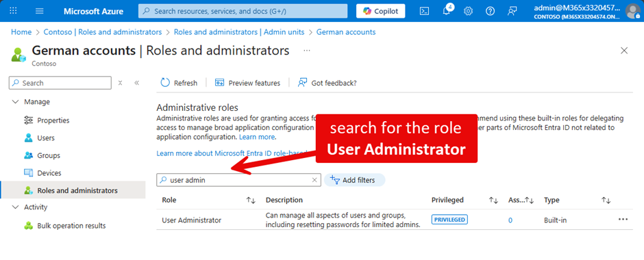This screenshot has width=644, height=260.
Task: Sort by Privileged column
Action: [493, 200]
